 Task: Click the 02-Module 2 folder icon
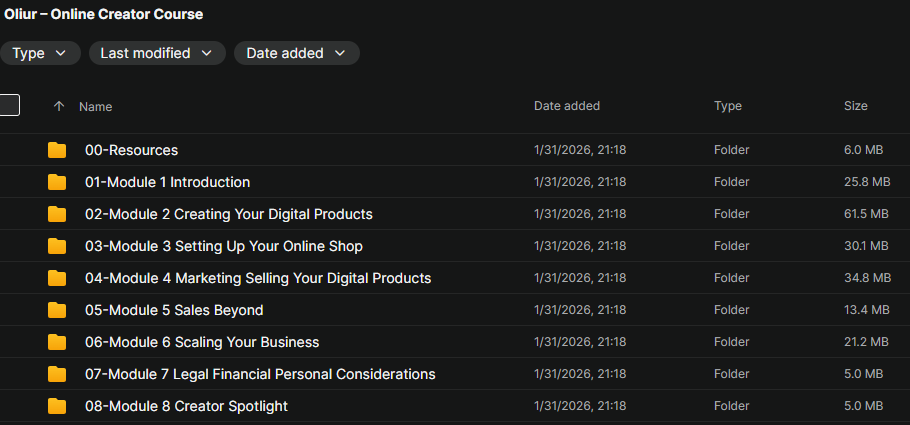coord(57,214)
